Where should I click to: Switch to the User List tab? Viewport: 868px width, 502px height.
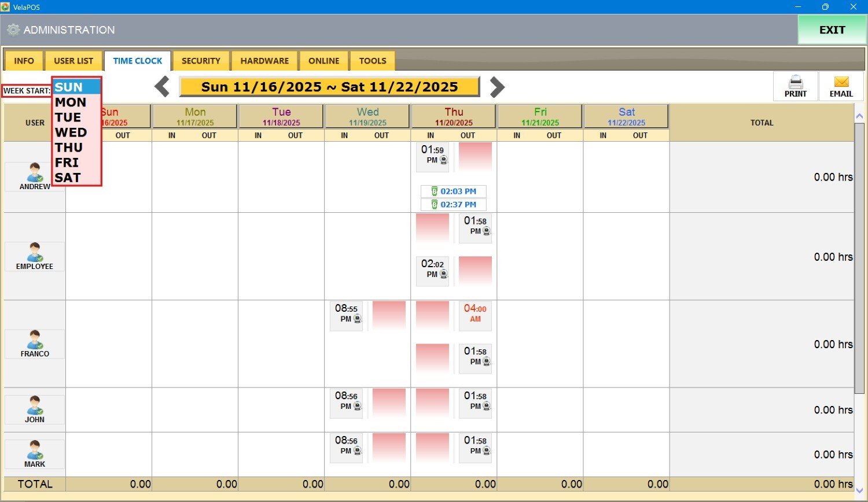(73, 61)
